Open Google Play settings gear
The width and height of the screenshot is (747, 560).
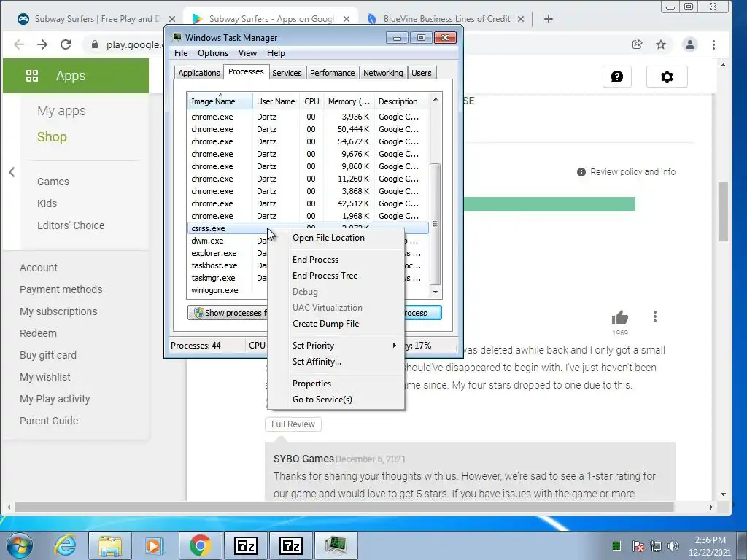pos(667,77)
